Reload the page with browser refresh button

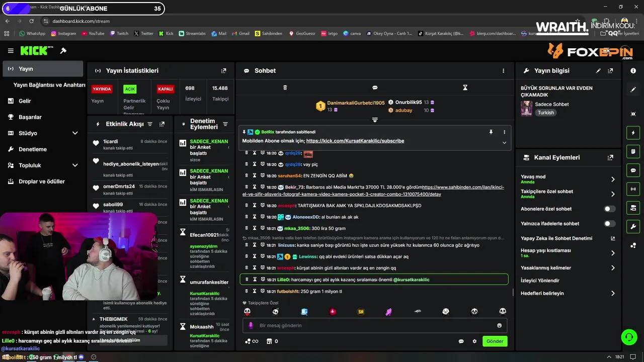click(32, 21)
